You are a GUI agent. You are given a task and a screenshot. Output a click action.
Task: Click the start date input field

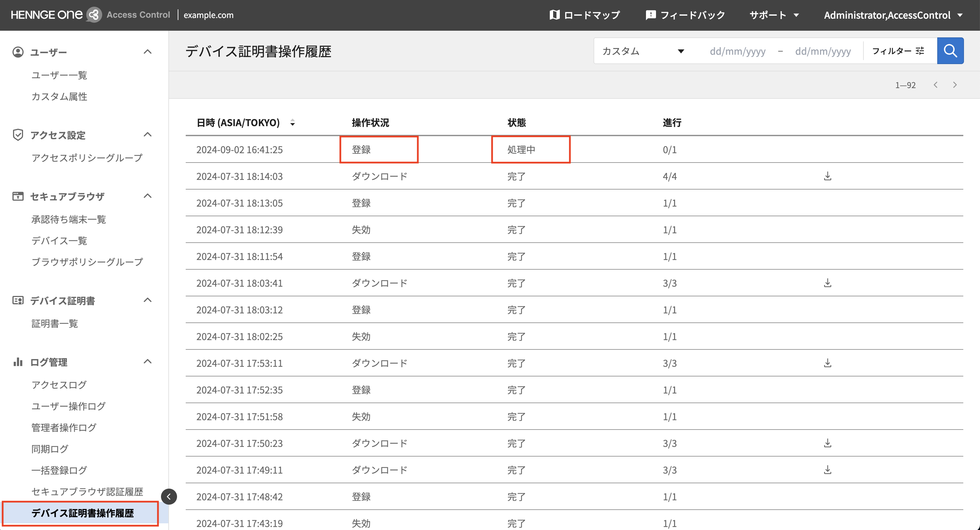737,51
